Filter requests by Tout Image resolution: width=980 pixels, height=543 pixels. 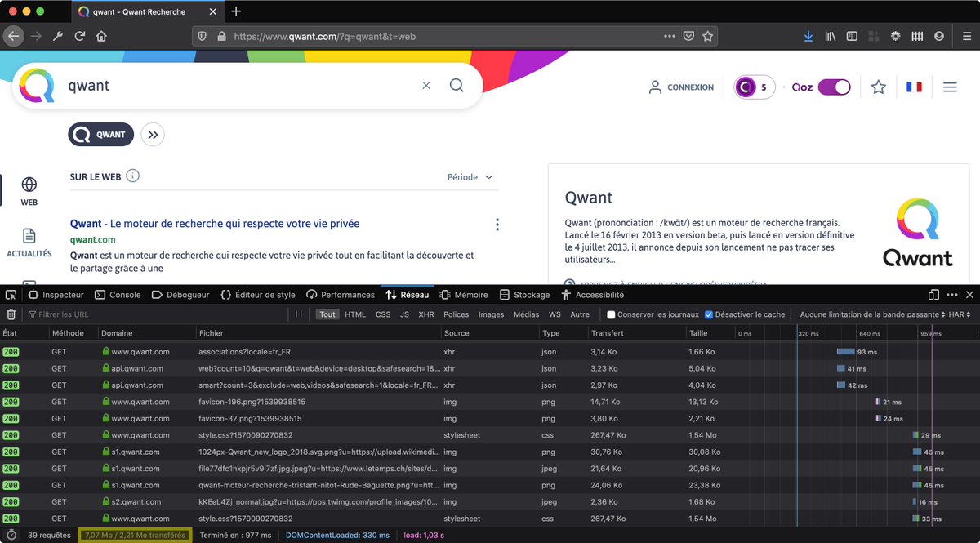[327, 314]
